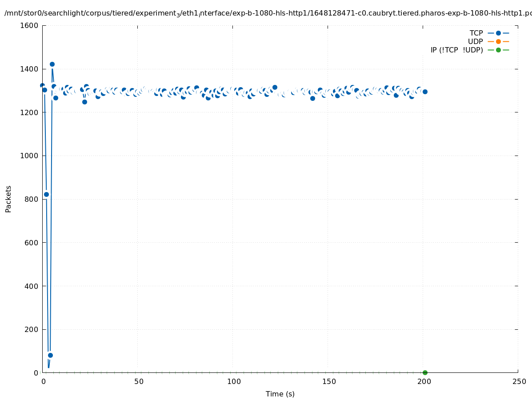Click the 1600 label on the y-axis

coord(29,25)
